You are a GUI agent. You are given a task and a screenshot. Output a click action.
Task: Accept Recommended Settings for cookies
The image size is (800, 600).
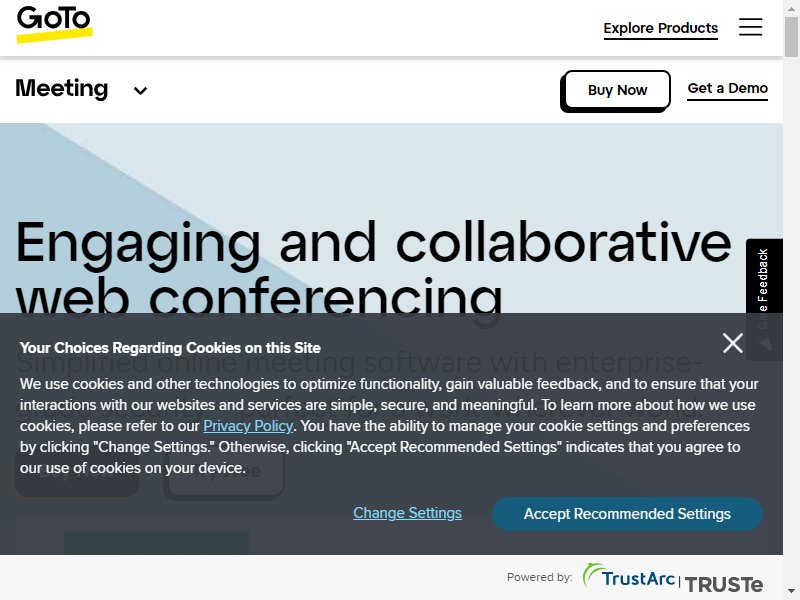(627, 514)
